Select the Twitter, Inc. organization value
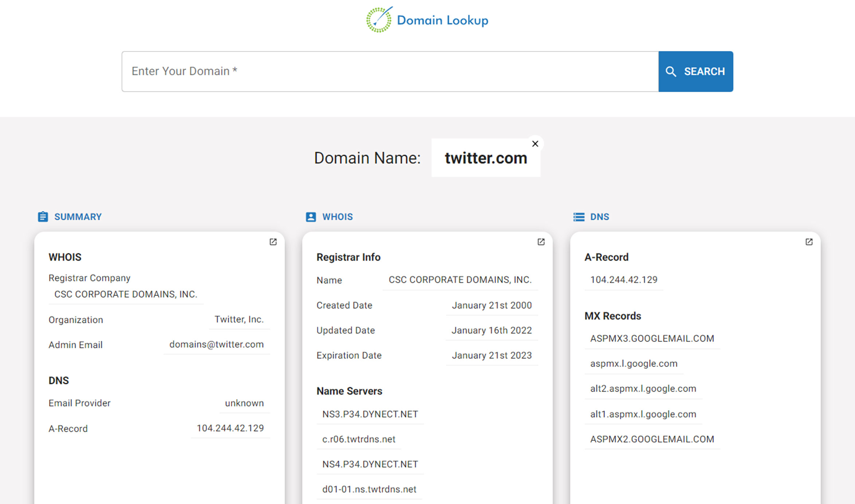 click(239, 319)
